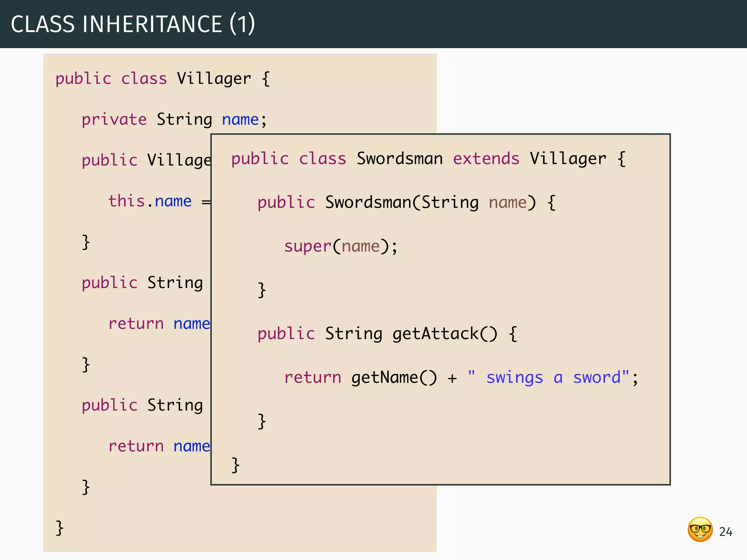This screenshot has width=747, height=560.
Task: Click the final closing brace of Villager class
Action: point(59,528)
